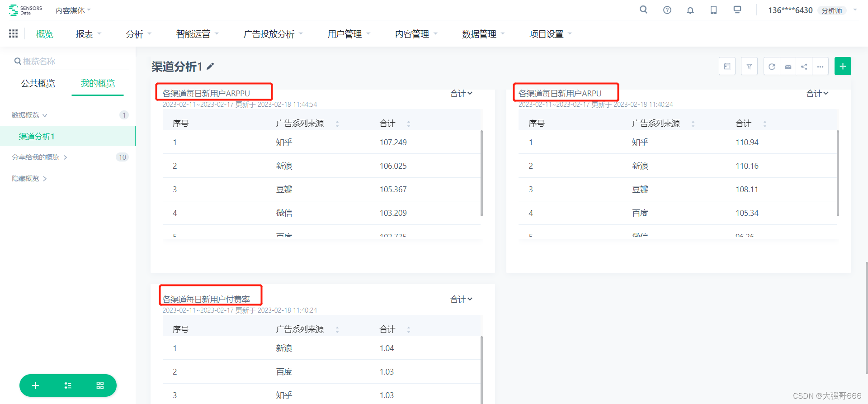Screen dimensions: 868x404
Task: Sort ARPPU table by 广告系列来源
Action: [337, 124]
